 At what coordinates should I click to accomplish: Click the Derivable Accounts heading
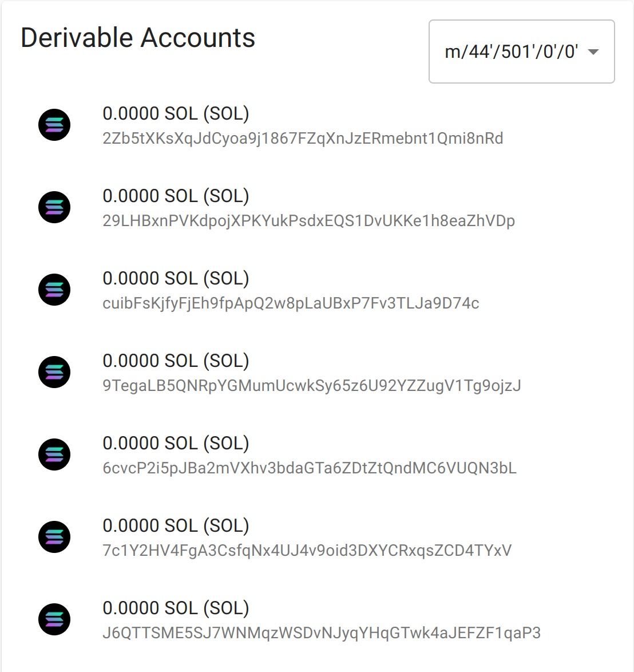138,38
